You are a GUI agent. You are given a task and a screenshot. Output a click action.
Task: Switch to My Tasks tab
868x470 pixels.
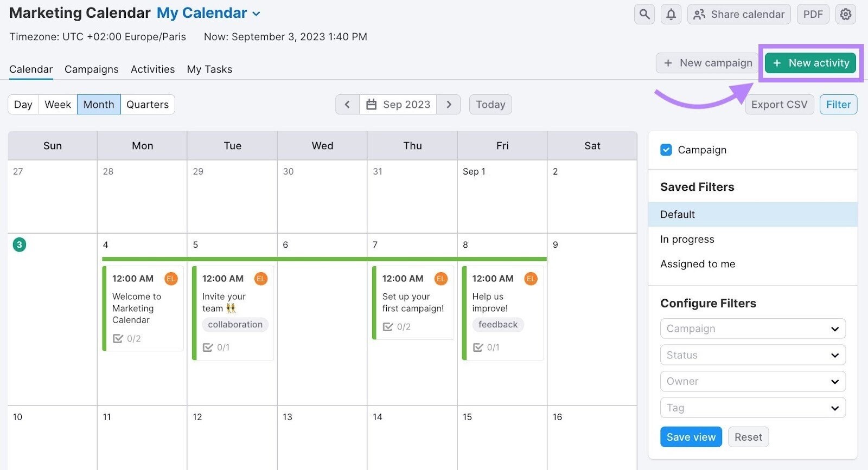(x=209, y=69)
